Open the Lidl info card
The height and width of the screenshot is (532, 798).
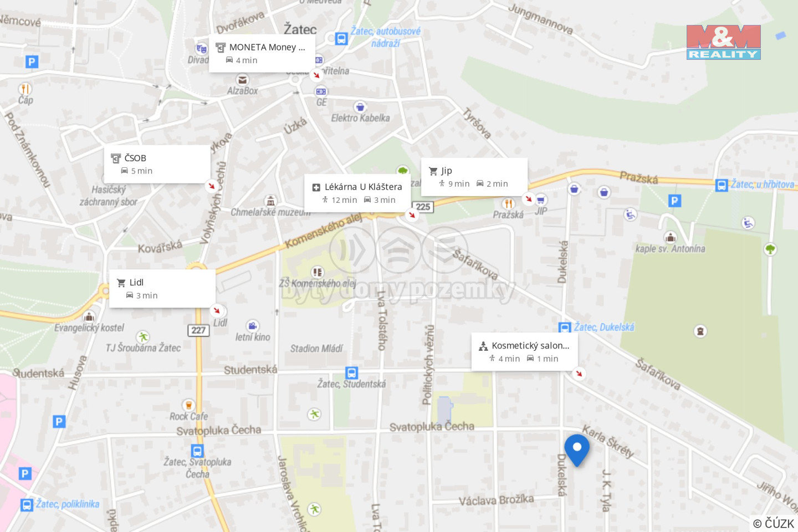pyautogui.click(x=162, y=288)
